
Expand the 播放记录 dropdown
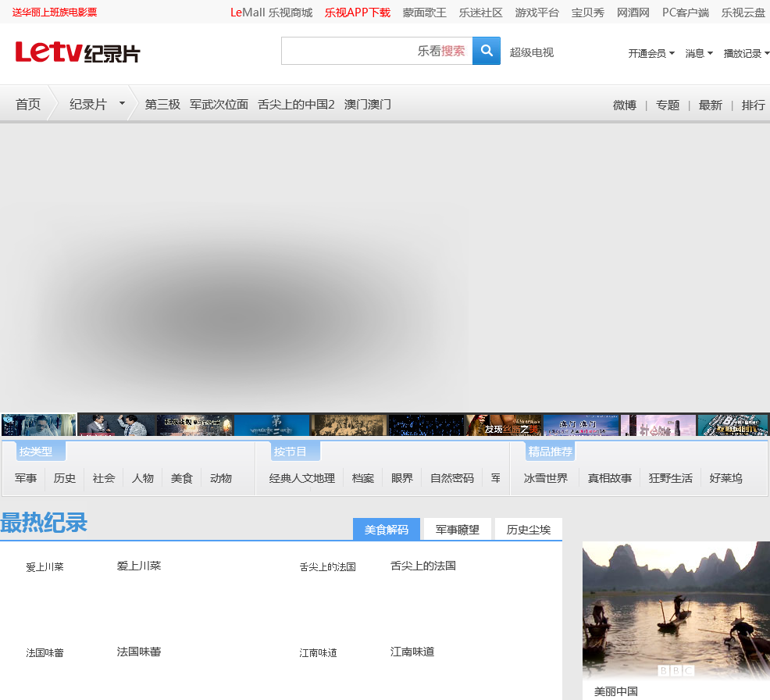coord(746,53)
